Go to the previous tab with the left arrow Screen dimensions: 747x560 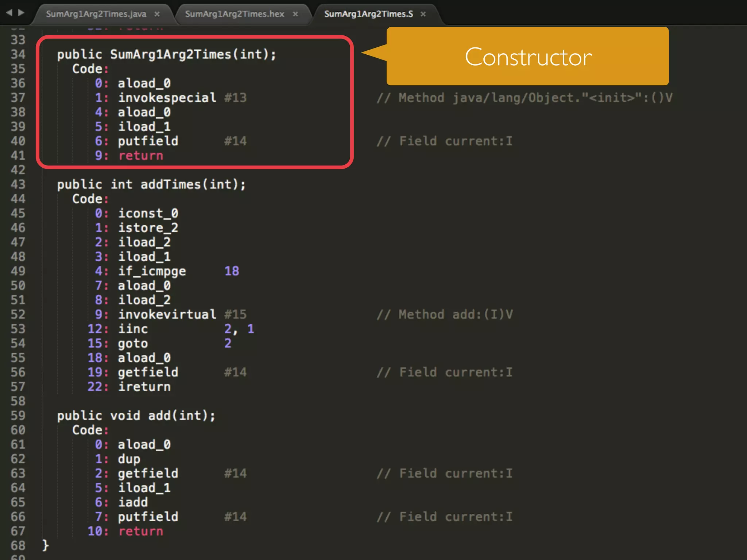tap(9, 13)
